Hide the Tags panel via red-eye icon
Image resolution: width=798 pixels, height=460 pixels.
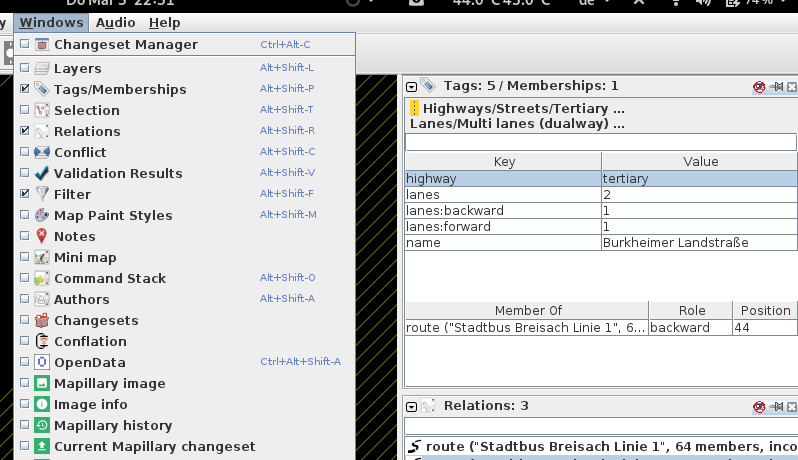tap(759, 87)
